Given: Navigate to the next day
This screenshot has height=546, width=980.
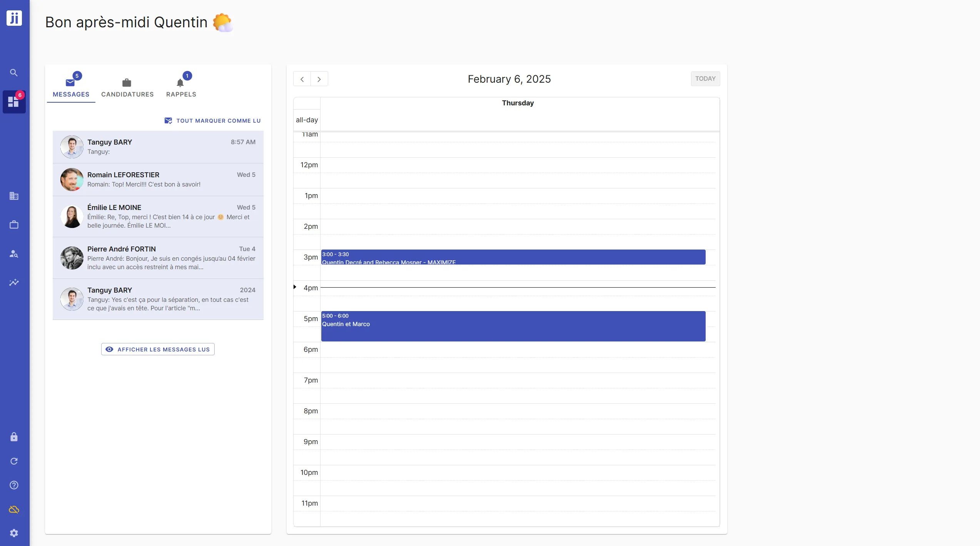Looking at the screenshot, I should [319, 79].
